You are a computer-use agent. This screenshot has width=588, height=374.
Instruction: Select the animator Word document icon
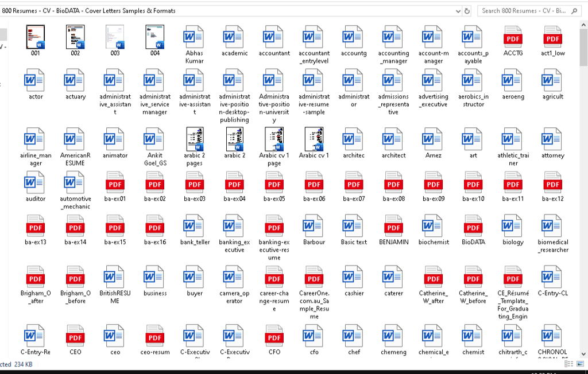tap(114, 139)
